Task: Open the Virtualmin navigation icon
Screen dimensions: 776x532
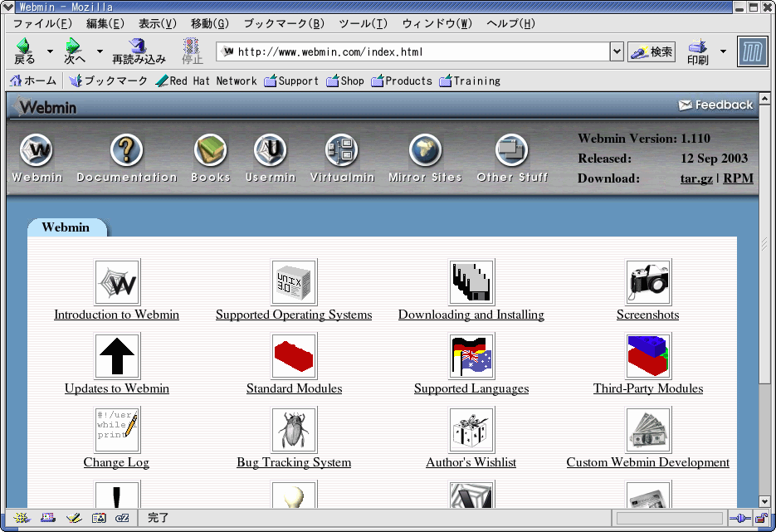Action: click(x=342, y=150)
